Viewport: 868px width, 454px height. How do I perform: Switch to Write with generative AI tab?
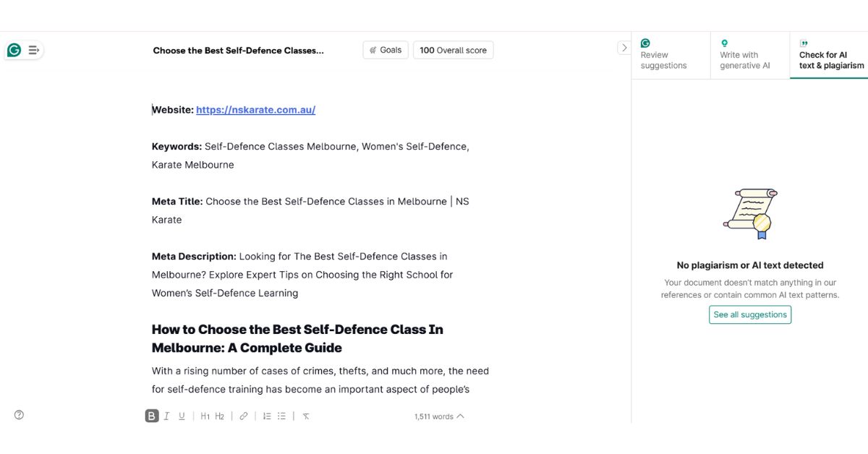click(x=749, y=55)
